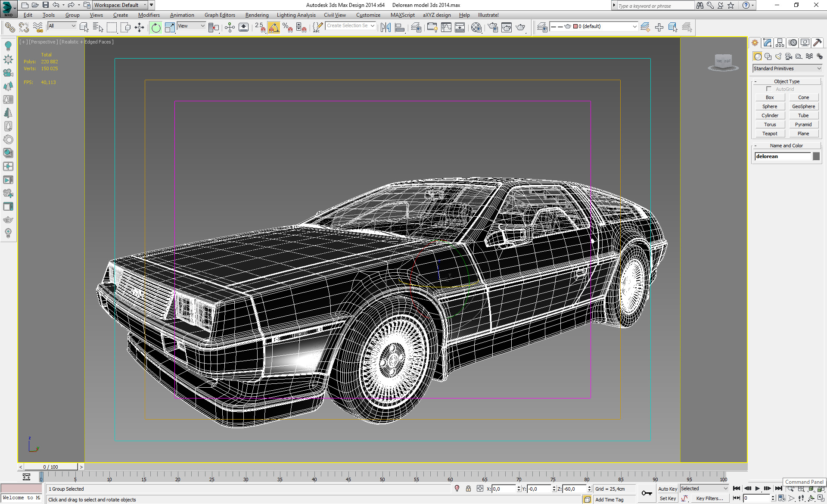
Task: Select the Cameras category icon
Action: [789, 56]
